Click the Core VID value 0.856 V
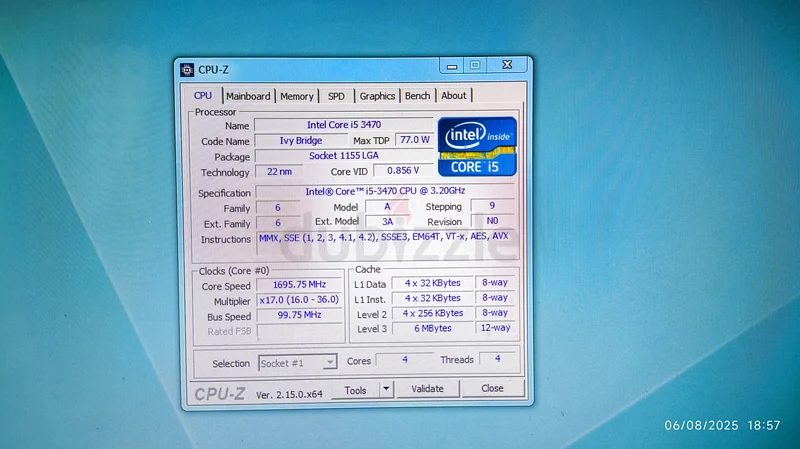The image size is (800, 449). [403, 170]
